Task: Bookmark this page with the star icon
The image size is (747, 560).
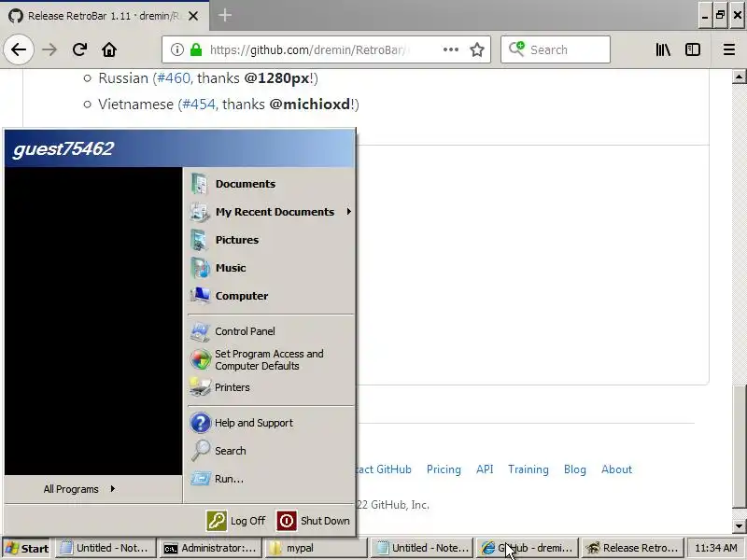Action: tap(477, 49)
